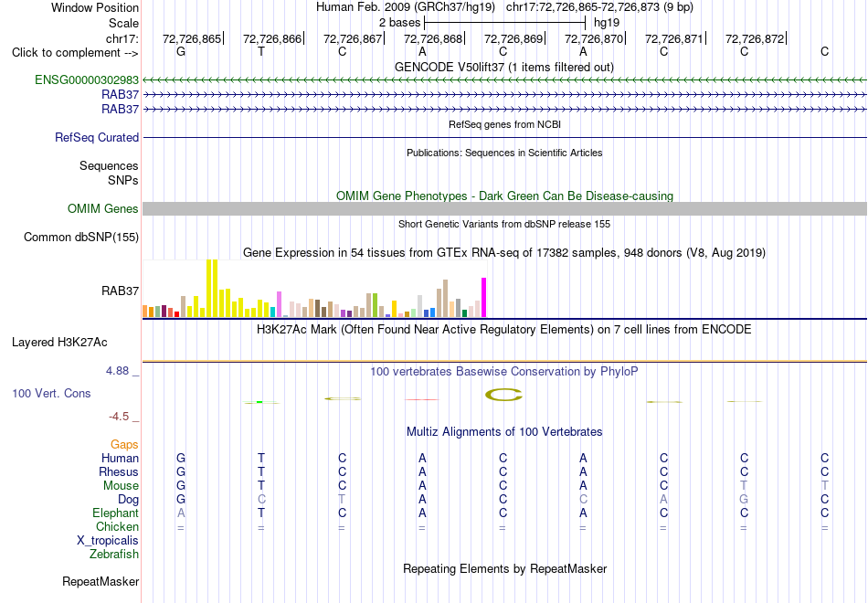Click the magenta bar in RAB37 expression chart
868x603 pixels.
point(484,297)
